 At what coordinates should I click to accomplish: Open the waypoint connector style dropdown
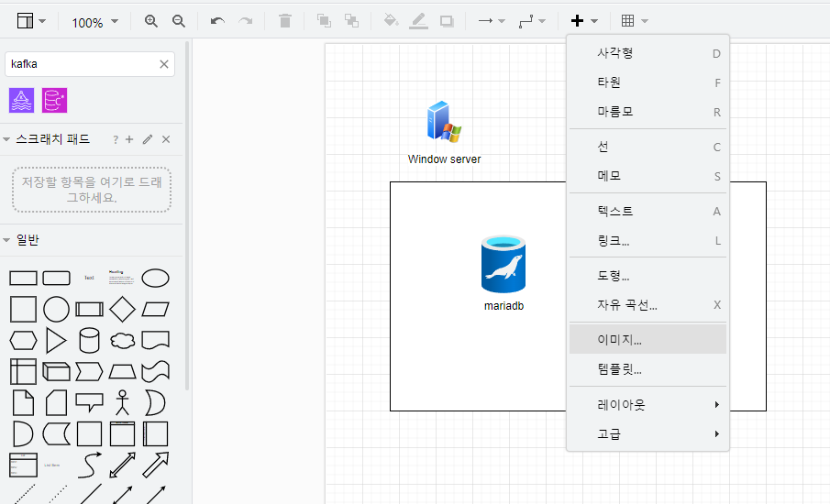[x=532, y=21]
